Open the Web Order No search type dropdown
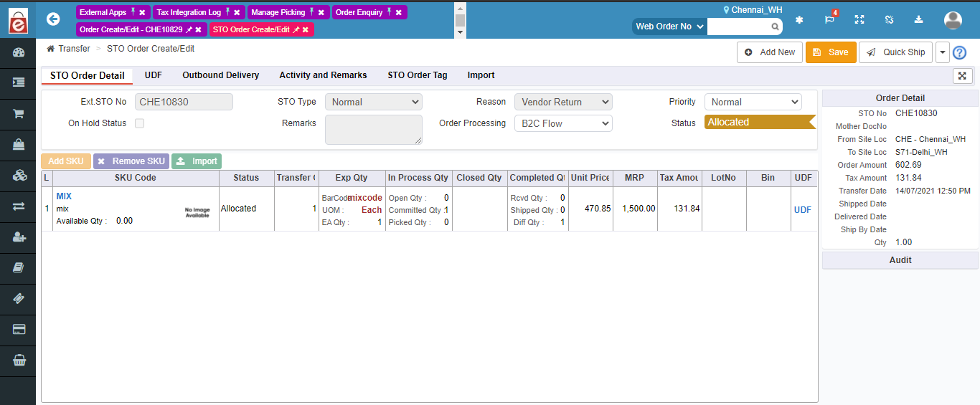This screenshot has height=405, width=980. pyautogui.click(x=669, y=27)
